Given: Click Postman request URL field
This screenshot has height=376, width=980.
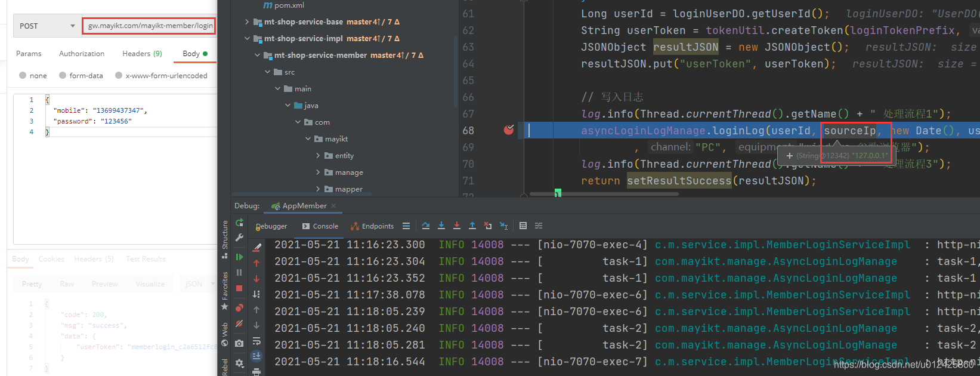Looking at the screenshot, I should 149,26.
